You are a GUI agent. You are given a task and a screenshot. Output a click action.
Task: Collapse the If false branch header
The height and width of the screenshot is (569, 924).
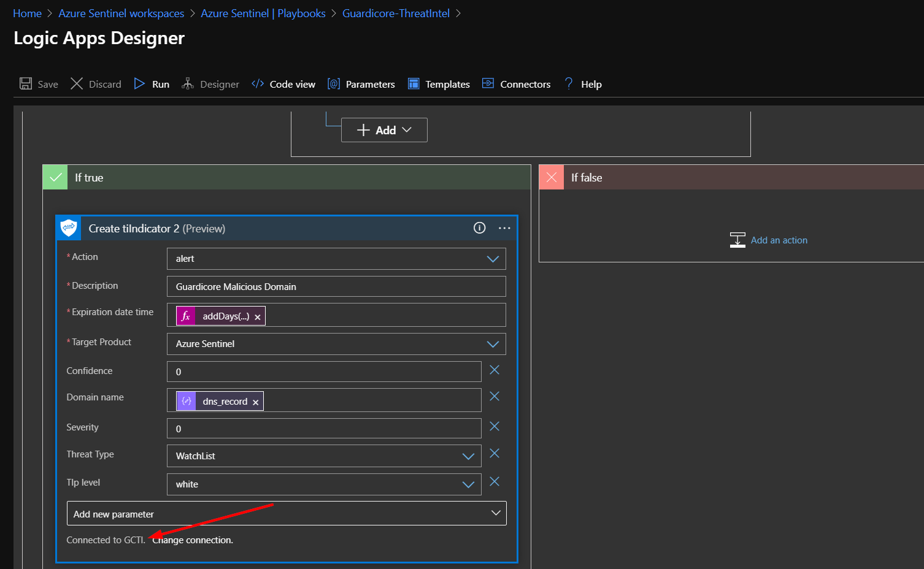tap(731, 177)
